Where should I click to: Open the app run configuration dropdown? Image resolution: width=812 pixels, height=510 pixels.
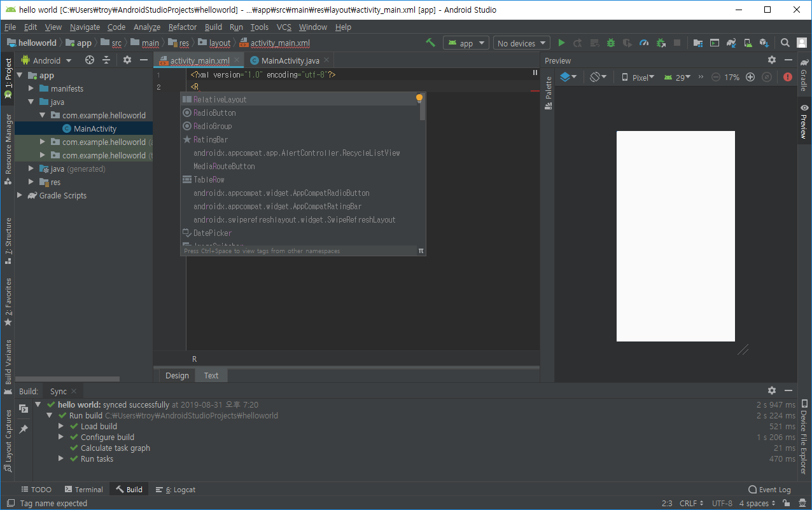[466, 43]
